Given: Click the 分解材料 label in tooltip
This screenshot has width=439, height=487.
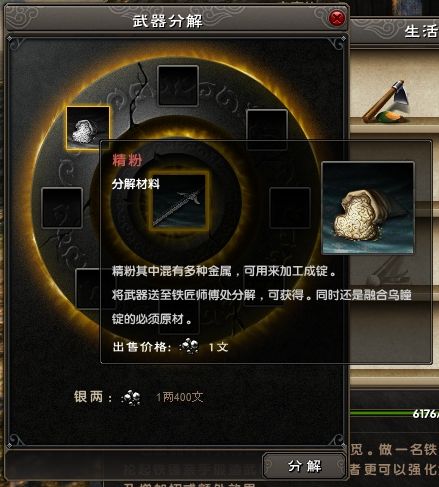Looking at the screenshot, I should (136, 184).
